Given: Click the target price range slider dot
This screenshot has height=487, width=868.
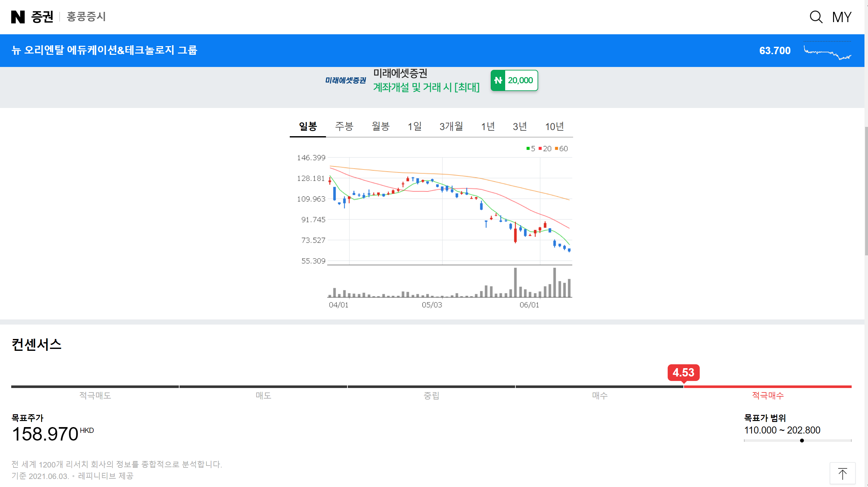Looking at the screenshot, I should (802, 441).
